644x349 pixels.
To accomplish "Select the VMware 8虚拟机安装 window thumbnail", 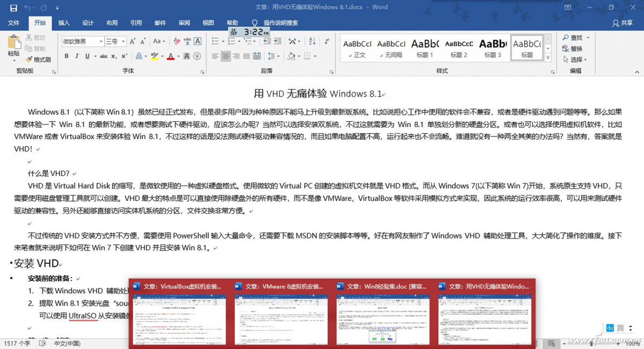I will coord(281,313).
